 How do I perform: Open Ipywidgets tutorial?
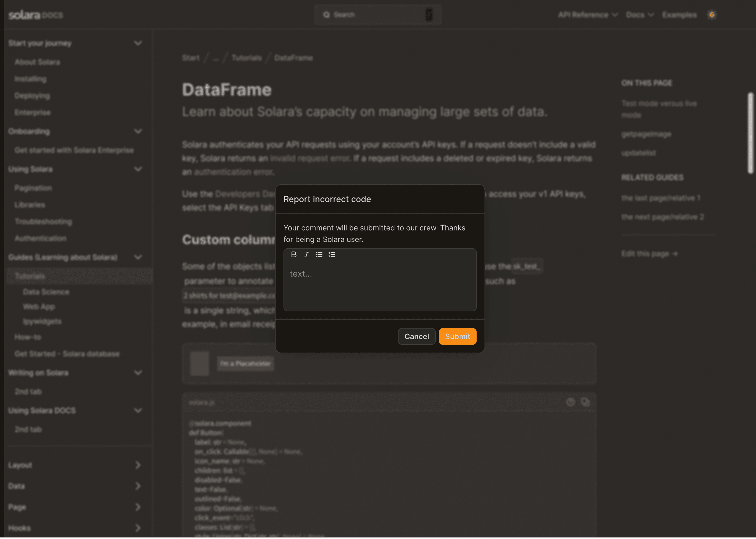(x=42, y=321)
